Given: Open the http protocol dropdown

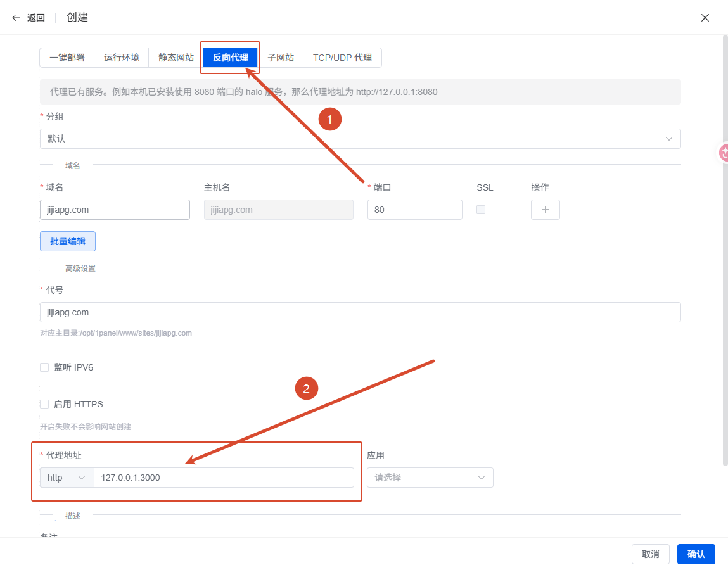Looking at the screenshot, I should [x=67, y=478].
